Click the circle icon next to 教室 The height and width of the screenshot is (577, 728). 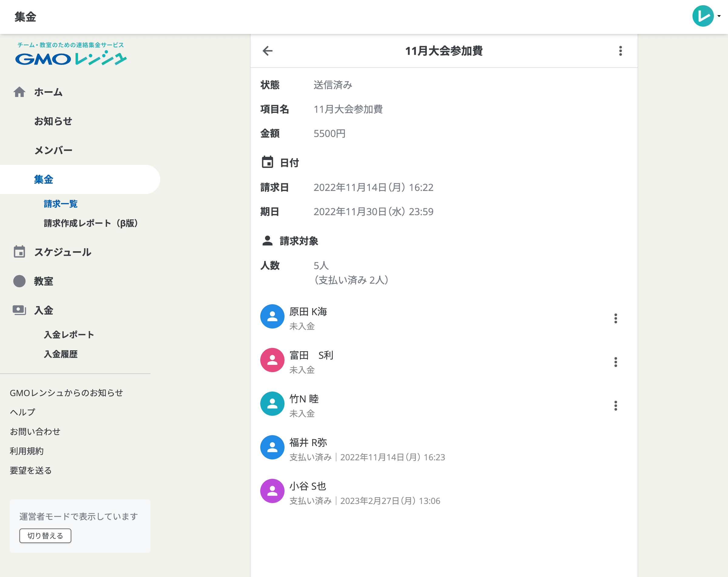(x=20, y=281)
